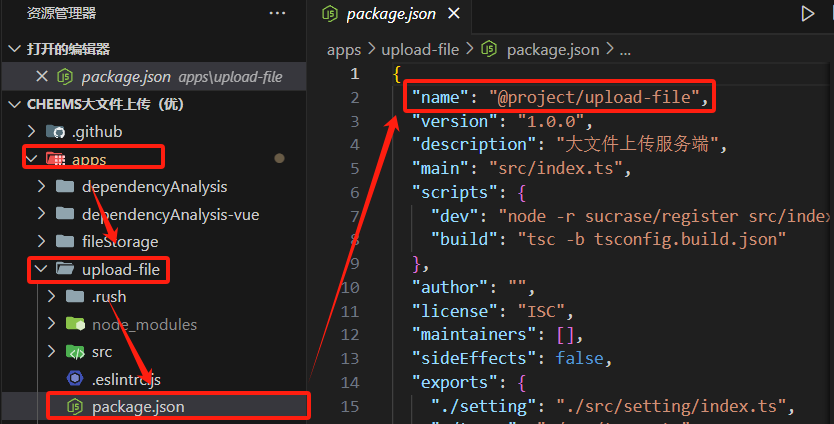Click the false value of sideEffects
Image resolution: width=834 pixels, height=424 pixels.
(x=580, y=359)
